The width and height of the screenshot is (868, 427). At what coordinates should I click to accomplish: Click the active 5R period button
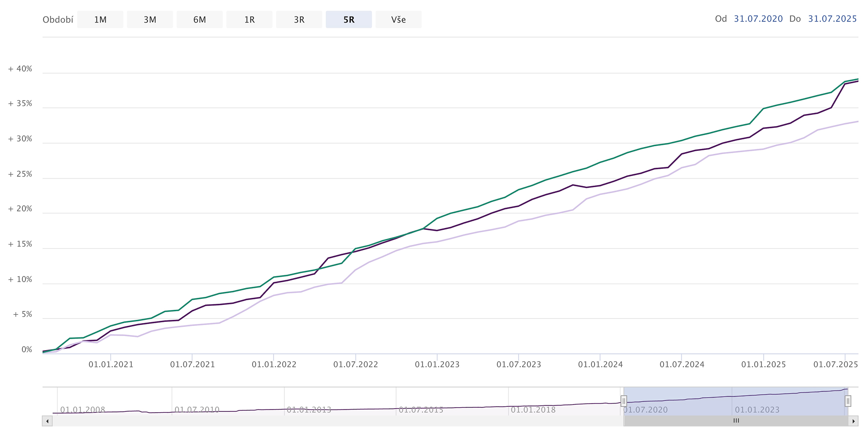[x=349, y=20]
